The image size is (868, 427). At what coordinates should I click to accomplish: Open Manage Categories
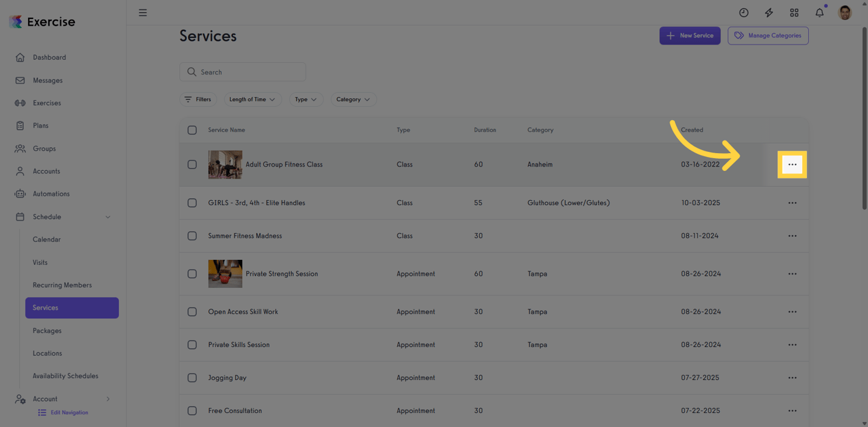(768, 36)
